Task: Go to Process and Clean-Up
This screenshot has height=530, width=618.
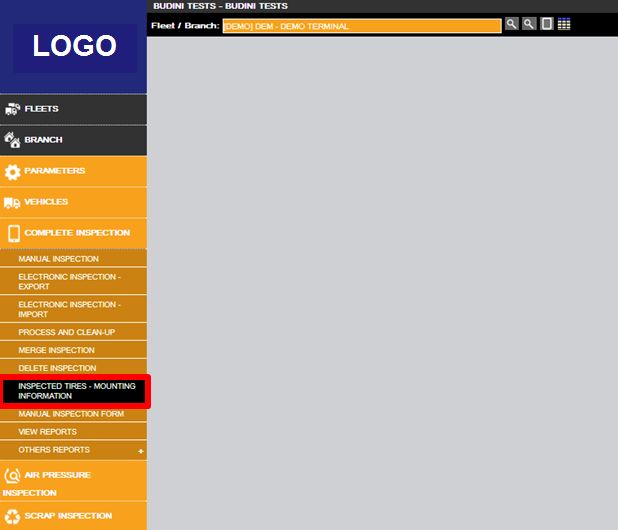Action: click(x=68, y=331)
